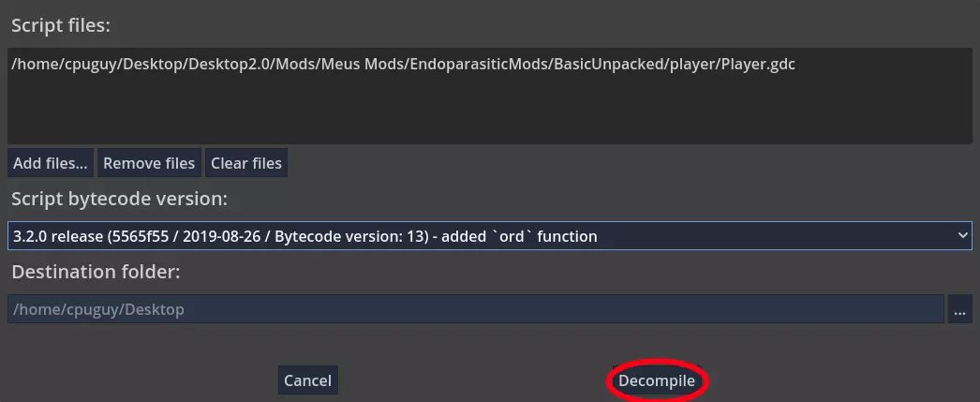Click the /home/cpuguy/Desktop destination path text
Viewport: 980px width, 402px height.
point(98,309)
